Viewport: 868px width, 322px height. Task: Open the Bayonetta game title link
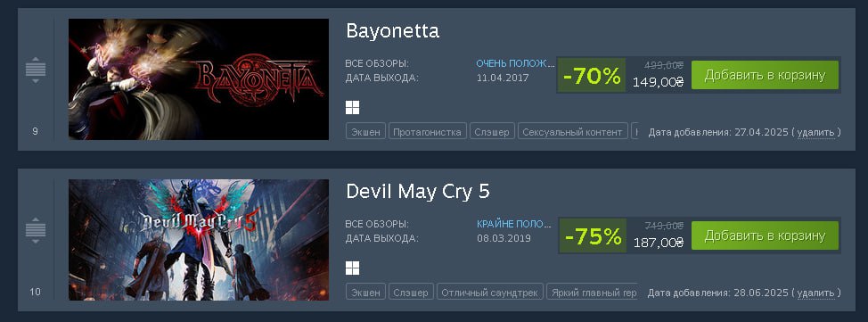392,31
